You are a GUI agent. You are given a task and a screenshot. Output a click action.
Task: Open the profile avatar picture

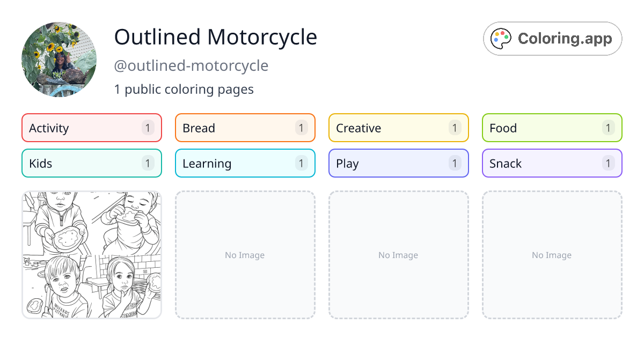pyautogui.click(x=59, y=60)
